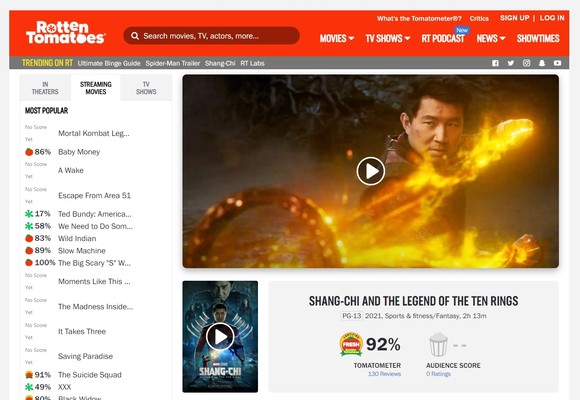The height and width of the screenshot is (400, 580).
Task: Click the tomato icon beside Wild Indian
Action: (x=29, y=238)
